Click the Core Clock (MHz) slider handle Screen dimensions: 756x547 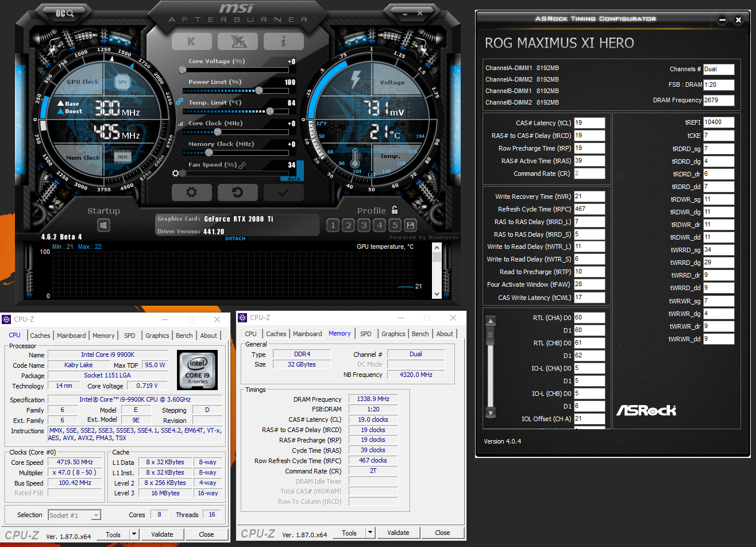coord(217,132)
